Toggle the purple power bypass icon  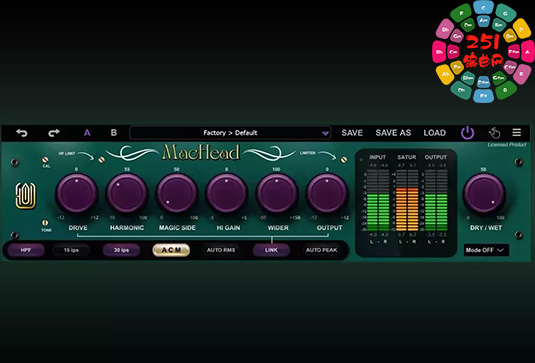click(467, 133)
